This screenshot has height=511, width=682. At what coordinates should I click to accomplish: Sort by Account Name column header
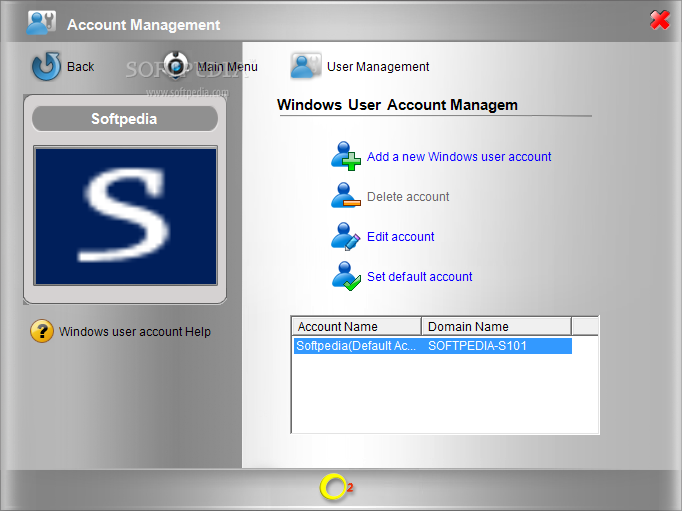[356, 326]
